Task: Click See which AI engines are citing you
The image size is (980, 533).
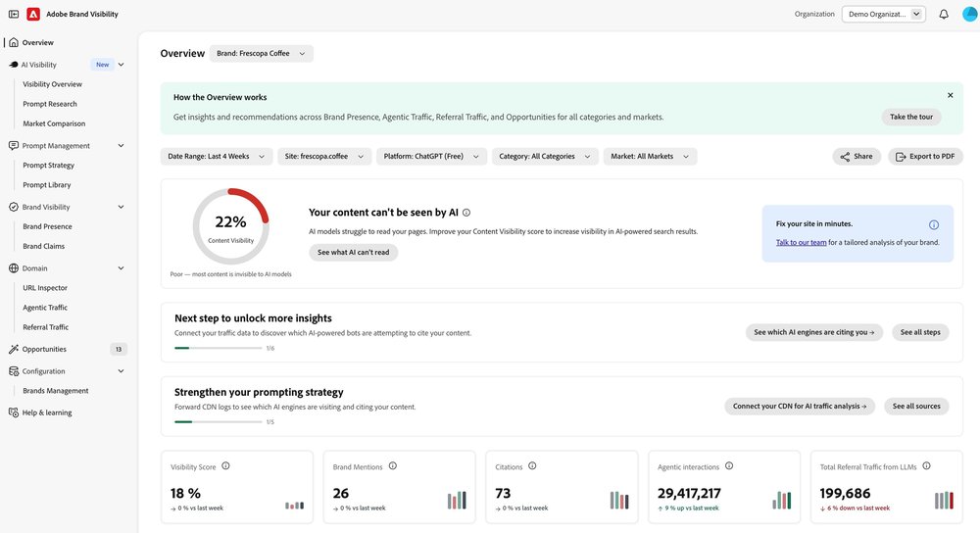Action: click(813, 332)
